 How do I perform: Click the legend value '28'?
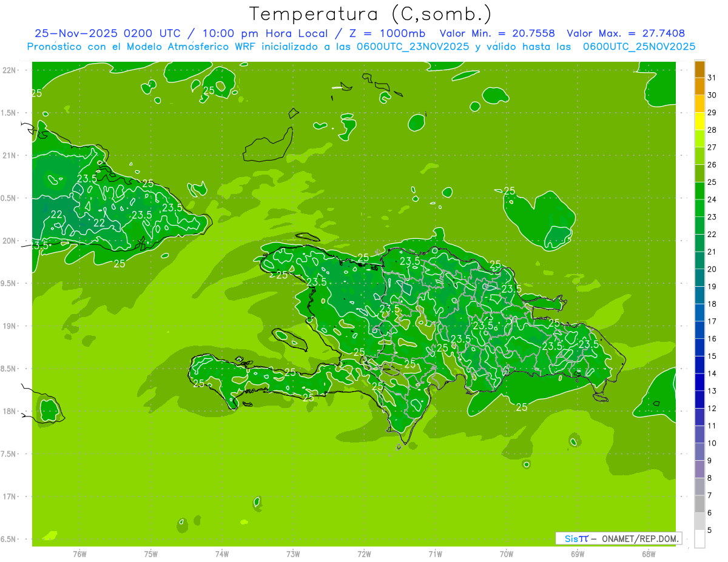(712, 130)
